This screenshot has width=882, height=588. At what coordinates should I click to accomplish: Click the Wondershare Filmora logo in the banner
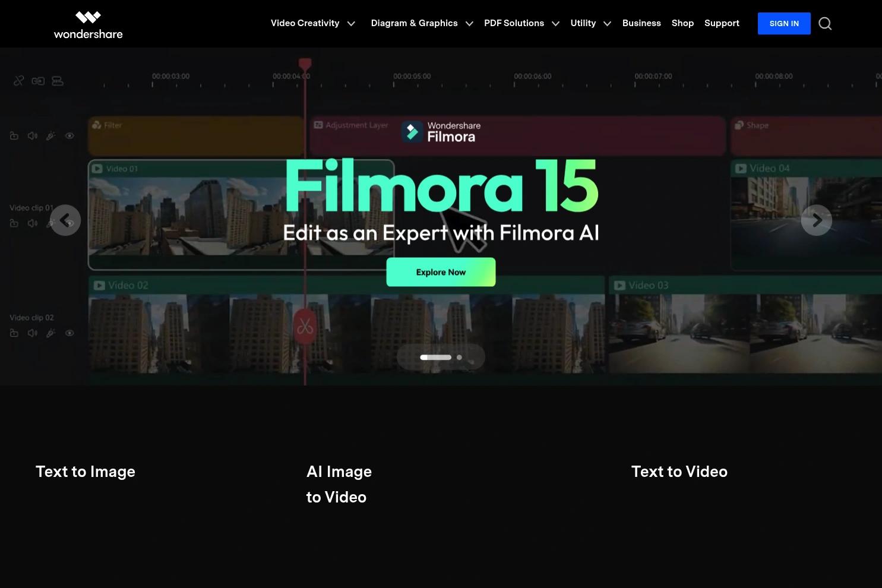441,132
